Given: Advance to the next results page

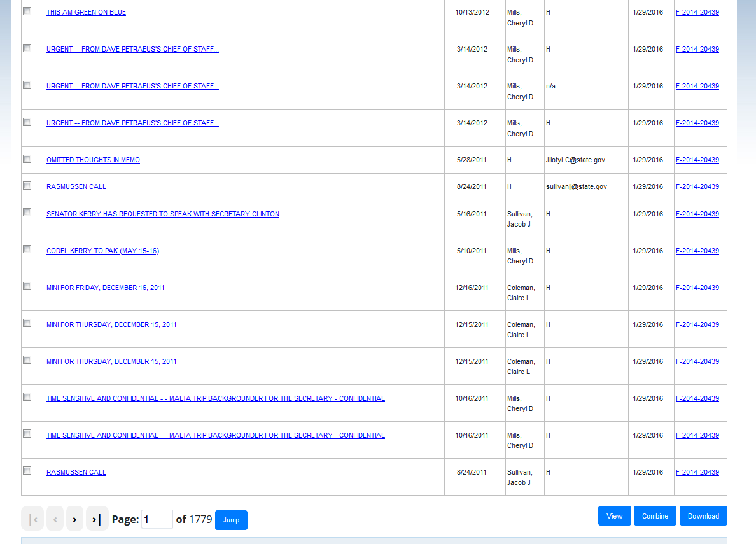Looking at the screenshot, I should [74, 519].
